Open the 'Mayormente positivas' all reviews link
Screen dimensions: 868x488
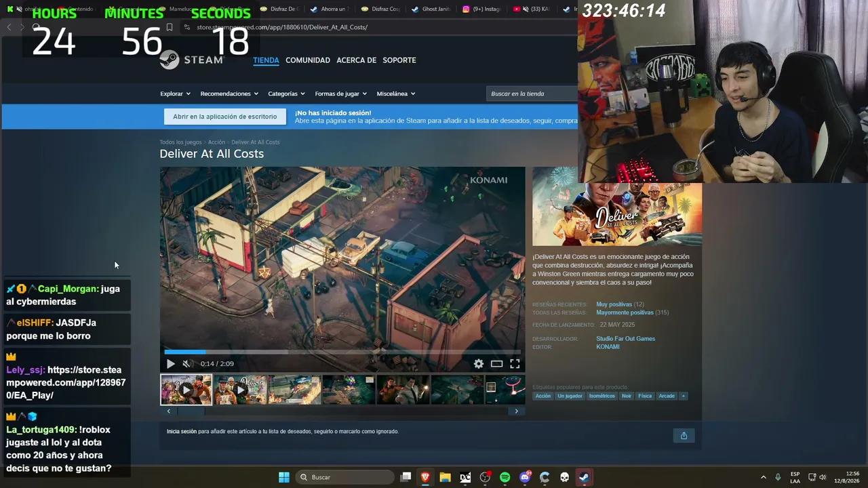point(625,312)
